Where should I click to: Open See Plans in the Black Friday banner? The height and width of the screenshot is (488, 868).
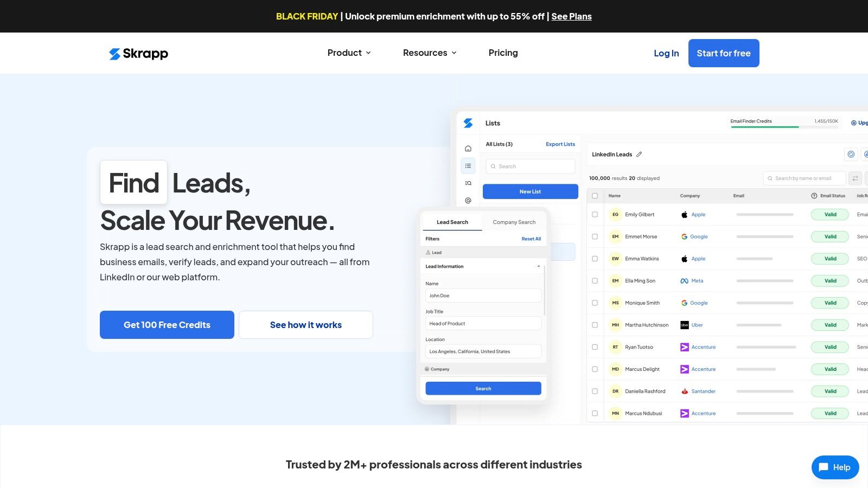[x=572, y=16]
